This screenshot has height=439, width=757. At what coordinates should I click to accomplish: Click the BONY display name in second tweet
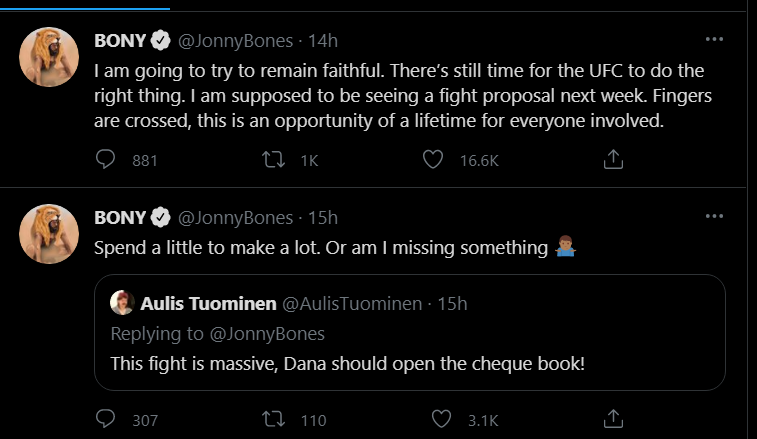coord(120,217)
